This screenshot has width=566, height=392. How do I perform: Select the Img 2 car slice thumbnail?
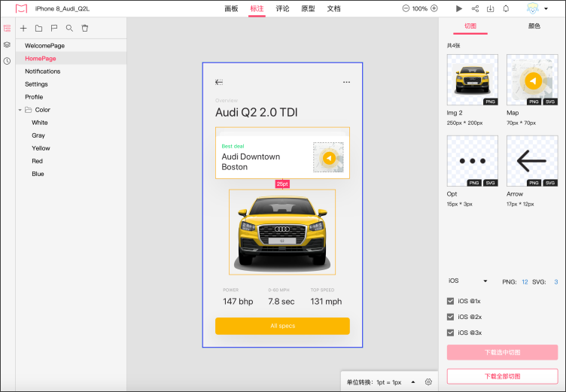pyautogui.click(x=472, y=80)
